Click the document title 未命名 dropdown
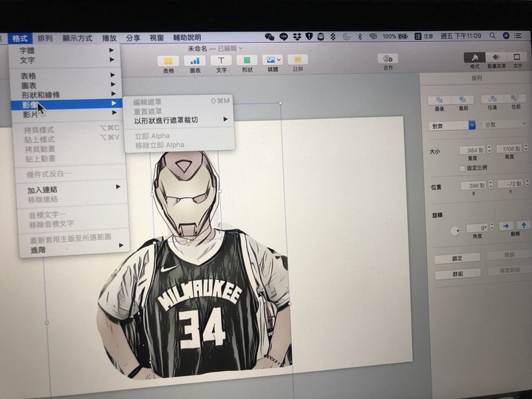 click(x=216, y=49)
